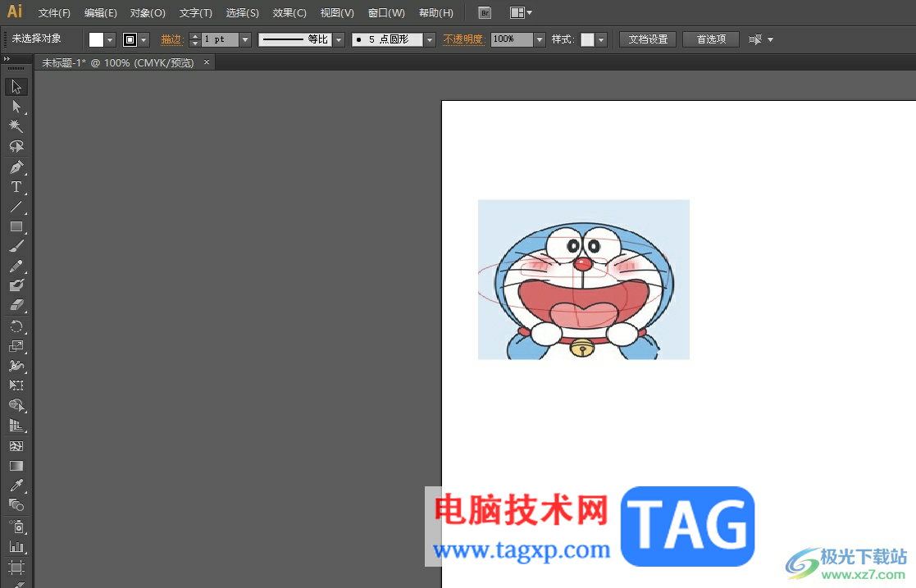Image resolution: width=916 pixels, height=588 pixels.
Task: Click the opacity 100% input field
Action: point(512,39)
